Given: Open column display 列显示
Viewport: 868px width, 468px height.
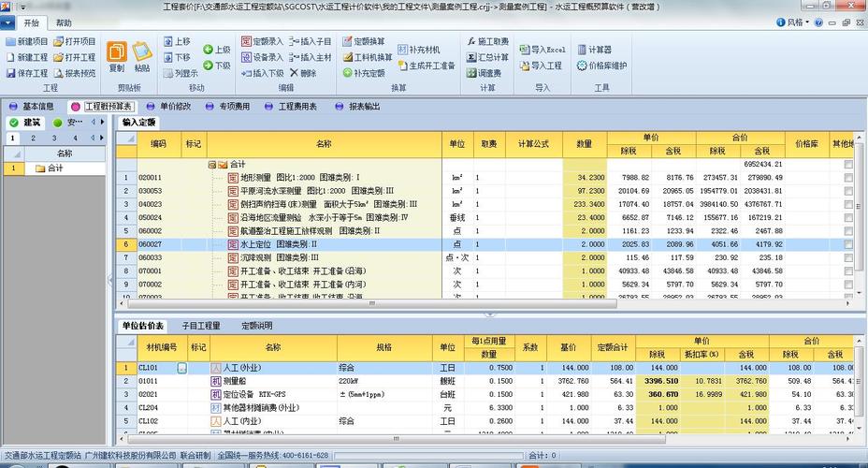Looking at the screenshot, I should click(x=168, y=73).
